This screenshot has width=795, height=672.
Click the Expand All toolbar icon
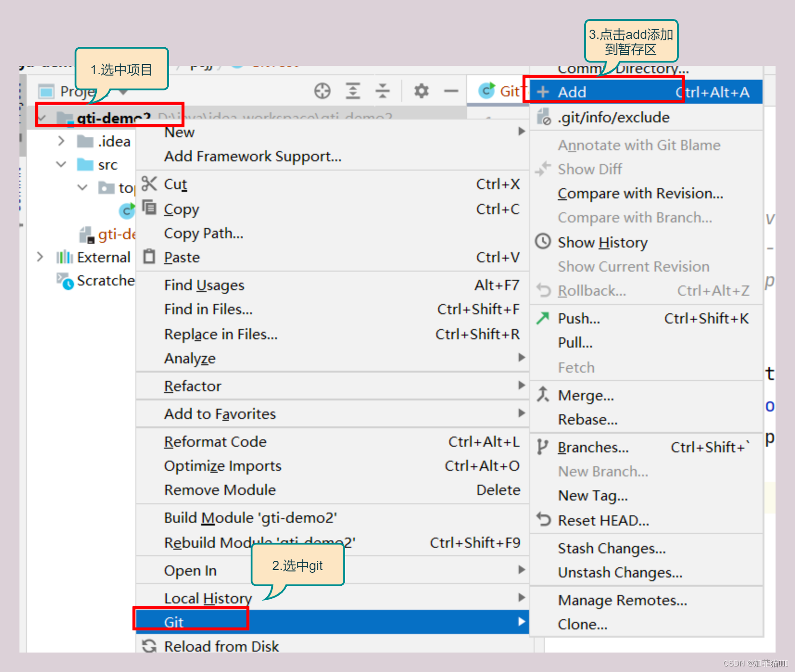click(x=353, y=91)
